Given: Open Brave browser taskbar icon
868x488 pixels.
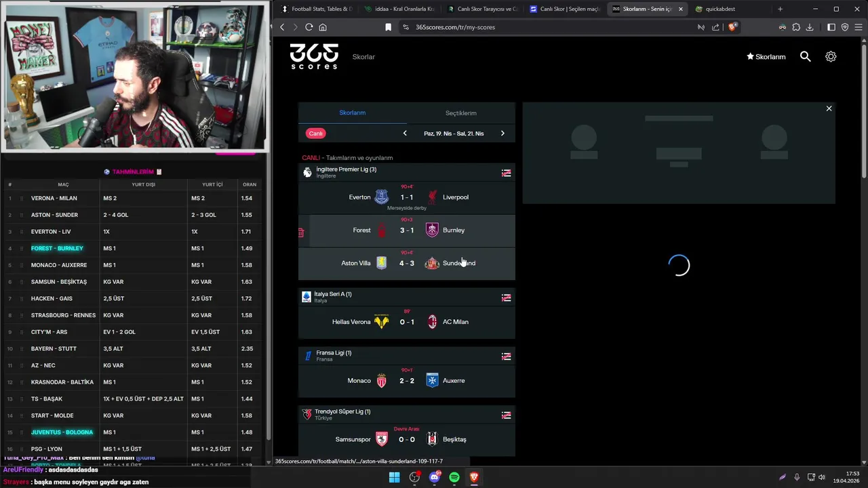Looking at the screenshot, I should coord(474,477).
